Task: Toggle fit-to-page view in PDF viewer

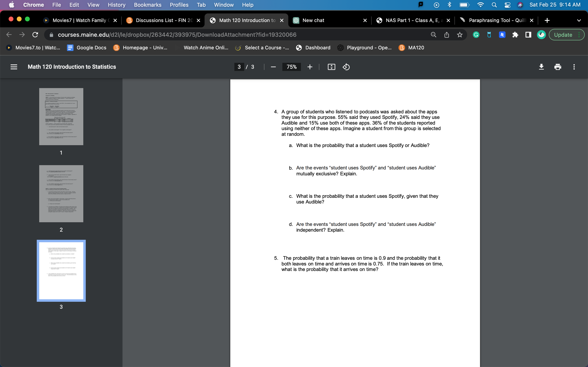Action: pyautogui.click(x=331, y=67)
